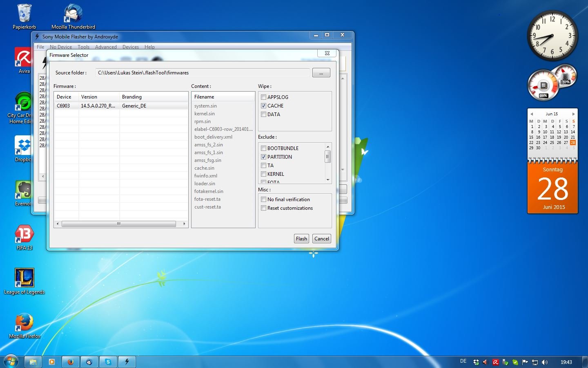This screenshot has height=368, width=588.
Task: Select boot_delivery.xml in content list
Action: pyautogui.click(x=213, y=137)
